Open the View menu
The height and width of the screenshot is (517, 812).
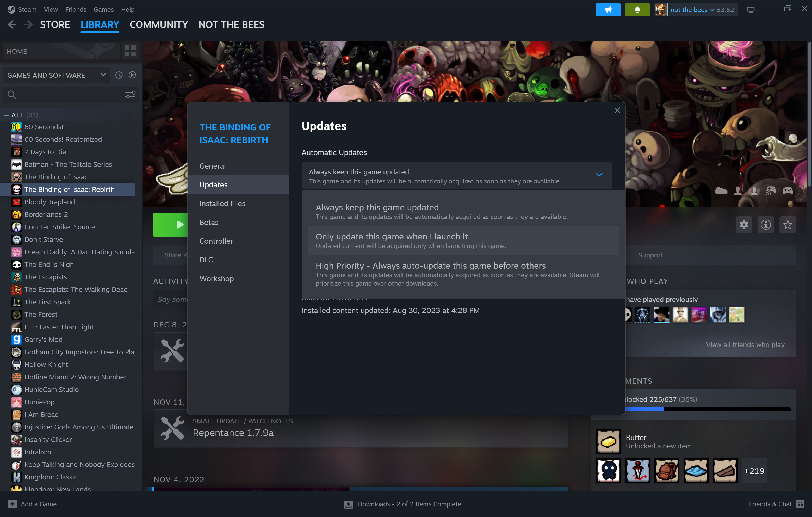(51, 9)
